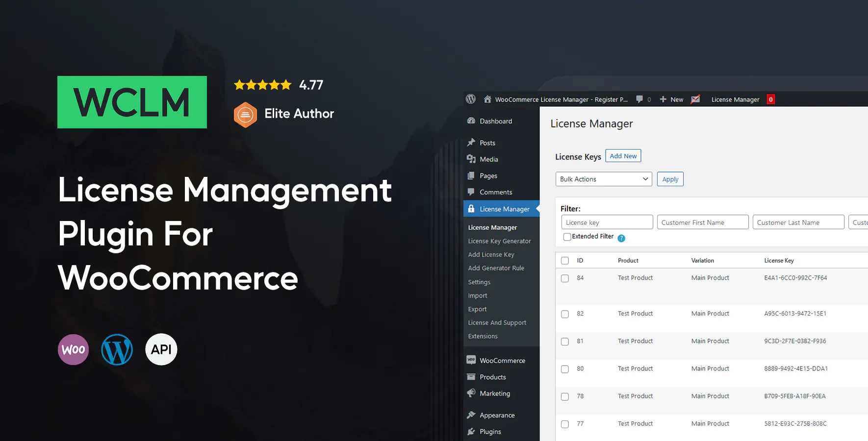Open the envelope icon in the admin bar

tap(695, 99)
